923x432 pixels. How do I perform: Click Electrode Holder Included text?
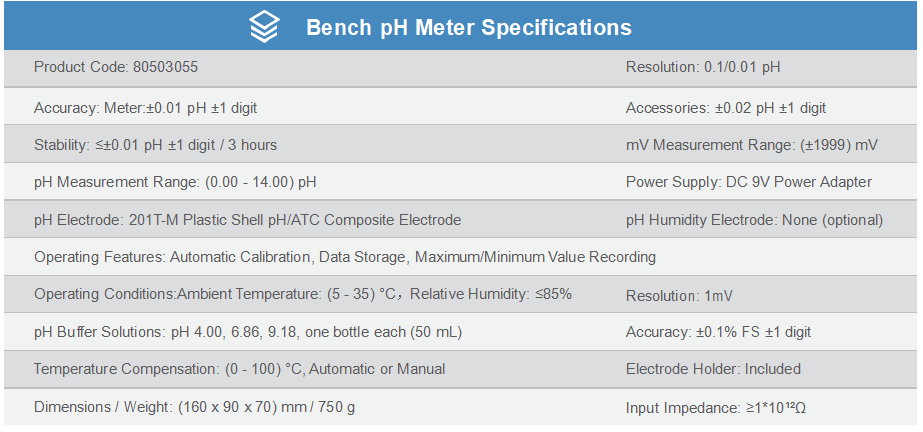pyautogui.click(x=713, y=370)
